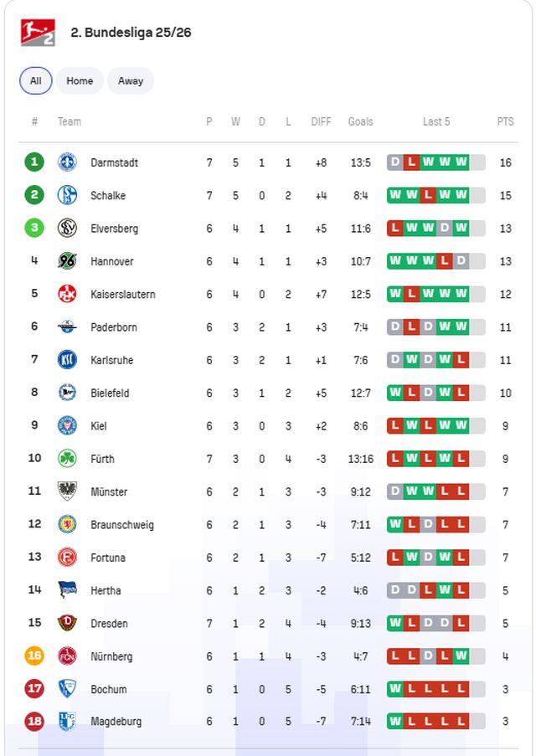Image resolution: width=536 pixels, height=756 pixels.
Task: Open the Paderborn team link
Action: pyautogui.click(x=114, y=327)
